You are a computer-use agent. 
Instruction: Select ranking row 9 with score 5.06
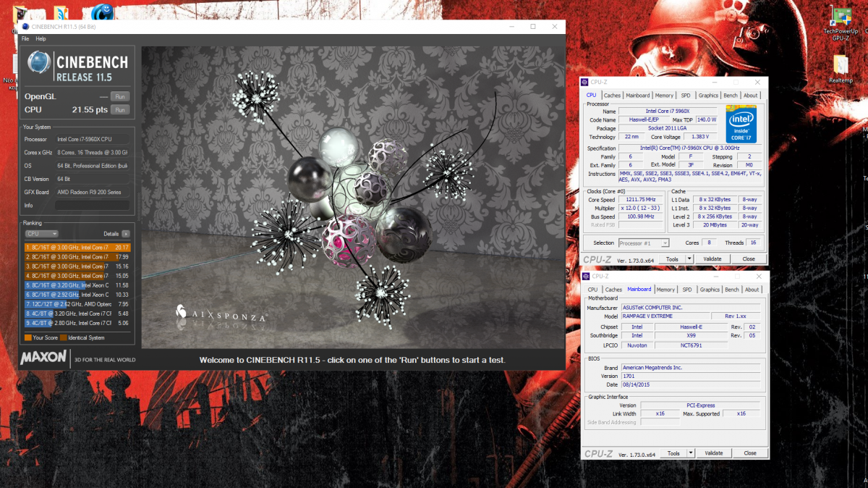77,323
